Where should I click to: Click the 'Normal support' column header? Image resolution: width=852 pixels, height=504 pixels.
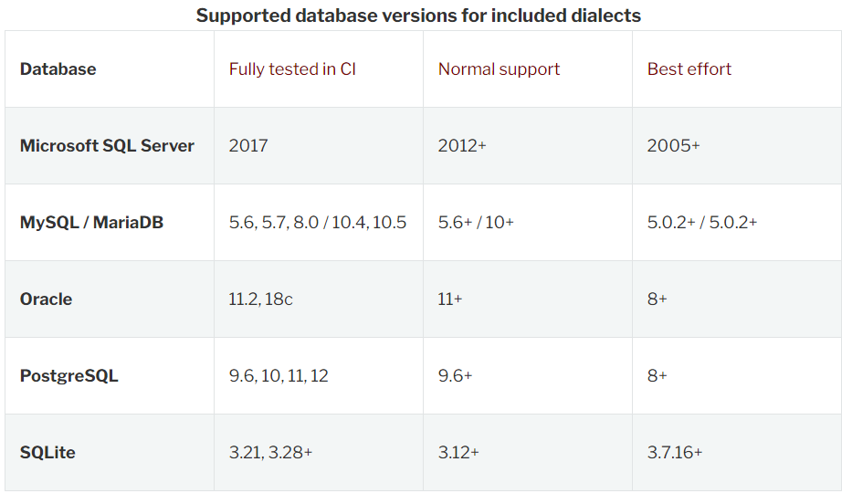coord(499,69)
